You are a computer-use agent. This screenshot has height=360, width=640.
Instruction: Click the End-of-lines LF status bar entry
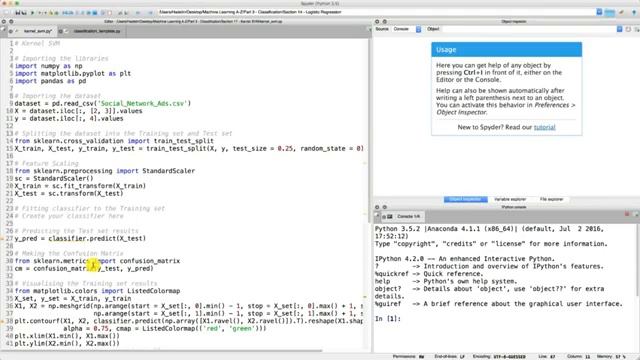[450, 357]
